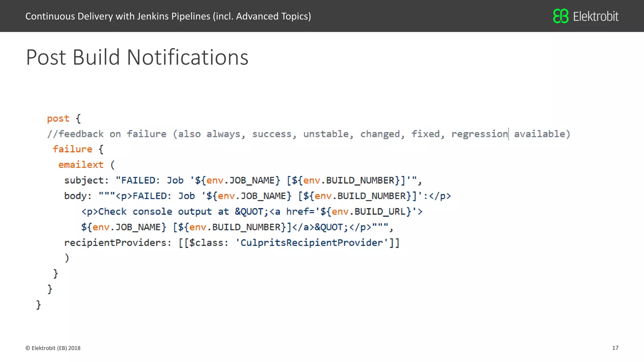The image size is (644, 362).
Task: Click the Elektrobit 2018 copyright footer
Action: pyautogui.click(x=53, y=348)
